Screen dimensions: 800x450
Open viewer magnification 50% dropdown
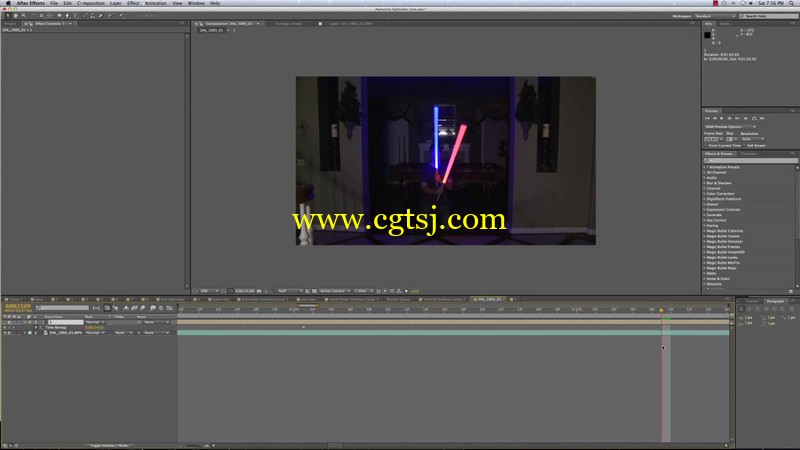point(209,291)
